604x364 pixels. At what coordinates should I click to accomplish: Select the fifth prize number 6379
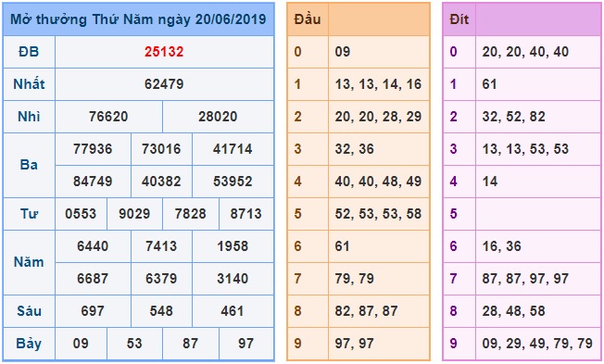click(x=161, y=278)
